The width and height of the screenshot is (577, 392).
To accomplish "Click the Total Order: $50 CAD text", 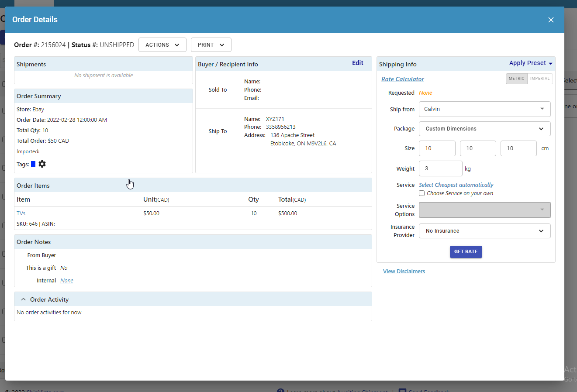I will (x=43, y=141).
